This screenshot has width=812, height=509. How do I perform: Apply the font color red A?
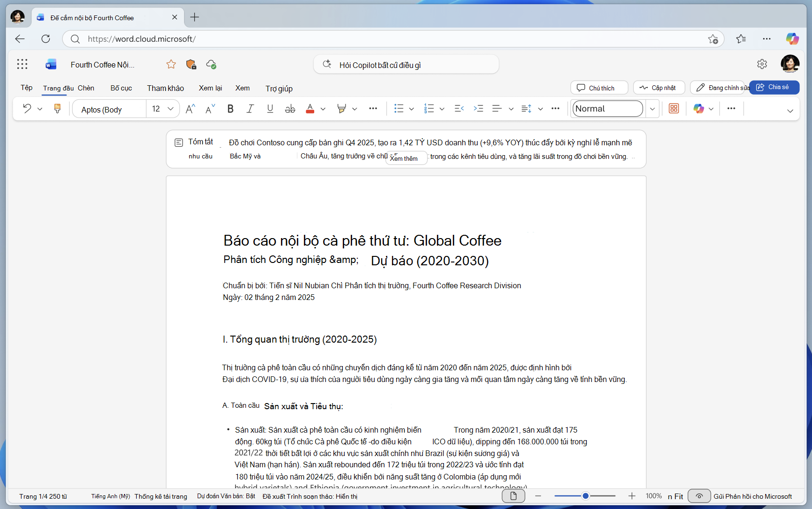coord(310,109)
